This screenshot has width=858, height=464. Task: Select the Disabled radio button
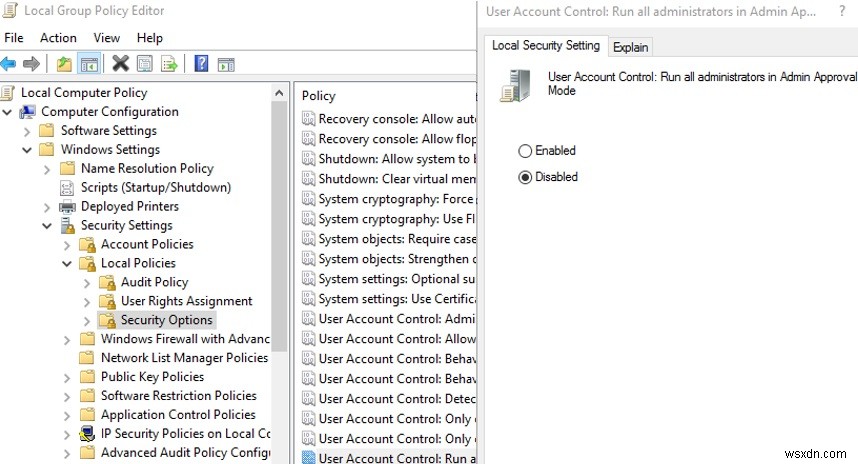coord(525,177)
